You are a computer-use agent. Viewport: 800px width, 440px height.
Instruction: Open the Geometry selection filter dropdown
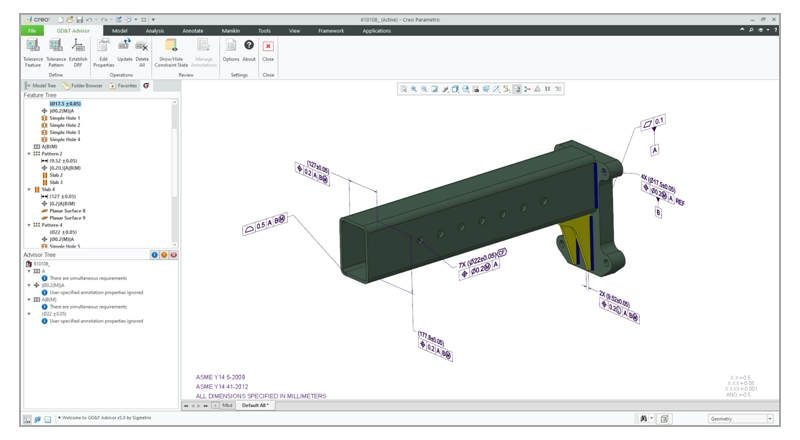coord(740,419)
